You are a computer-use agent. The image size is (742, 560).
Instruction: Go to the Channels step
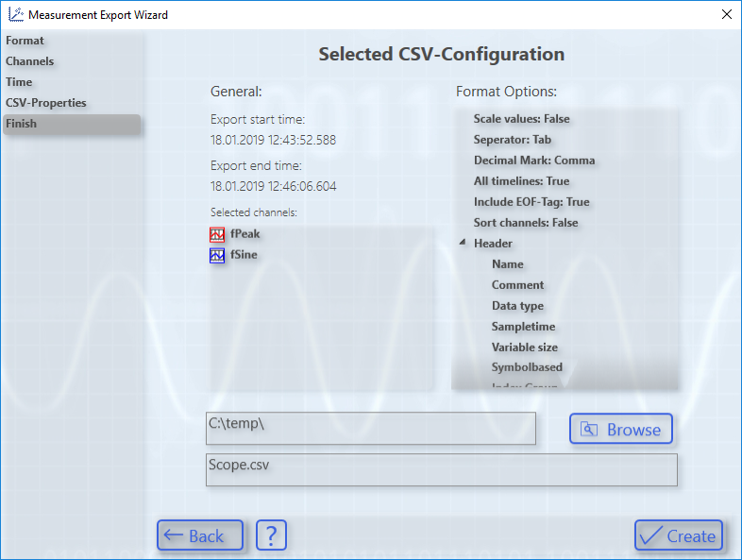(30, 61)
